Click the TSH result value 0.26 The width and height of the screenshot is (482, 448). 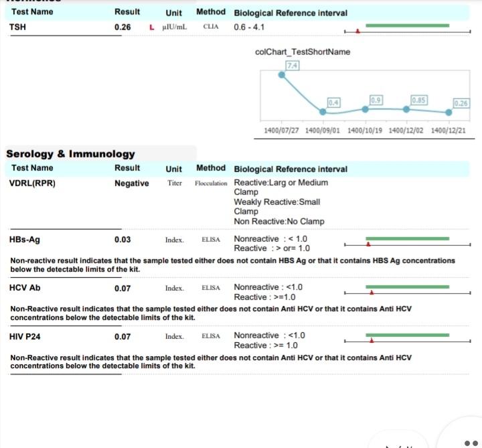click(x=123, y=27)
